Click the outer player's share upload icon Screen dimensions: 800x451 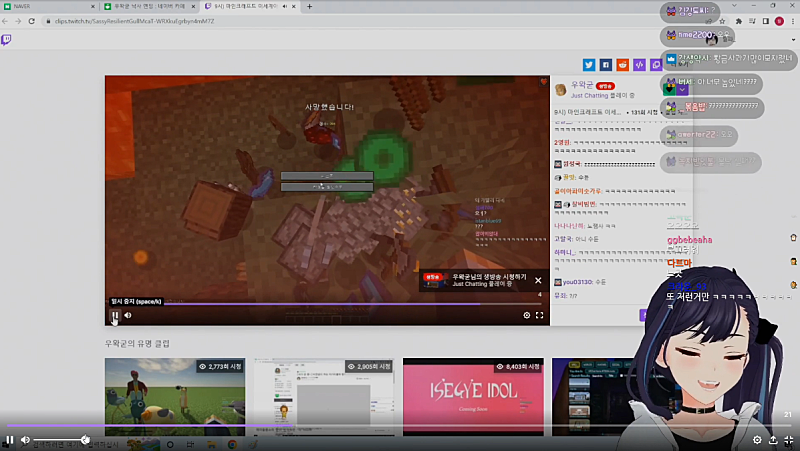coord(773,440)
